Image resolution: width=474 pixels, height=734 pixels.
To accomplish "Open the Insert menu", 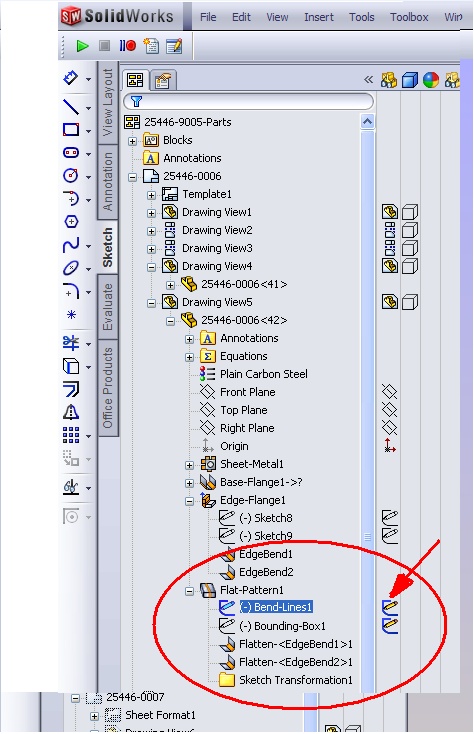I will coord(319,17).
